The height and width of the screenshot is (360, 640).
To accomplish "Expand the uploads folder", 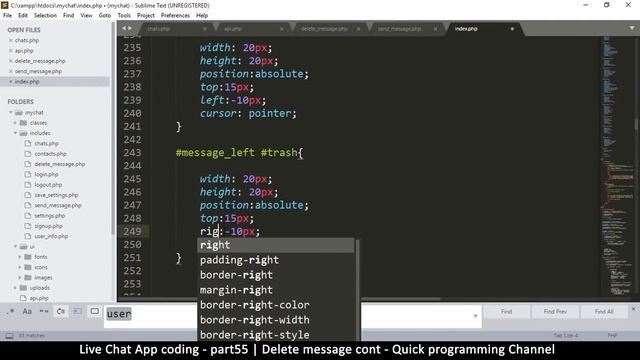I will pyautogui.click(x=15, y=288).
